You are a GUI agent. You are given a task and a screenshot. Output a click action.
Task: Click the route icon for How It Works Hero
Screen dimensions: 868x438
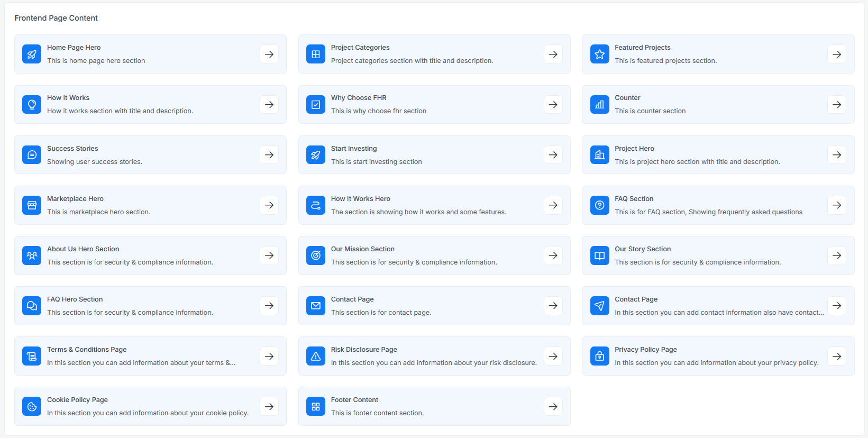pos(316,205)
